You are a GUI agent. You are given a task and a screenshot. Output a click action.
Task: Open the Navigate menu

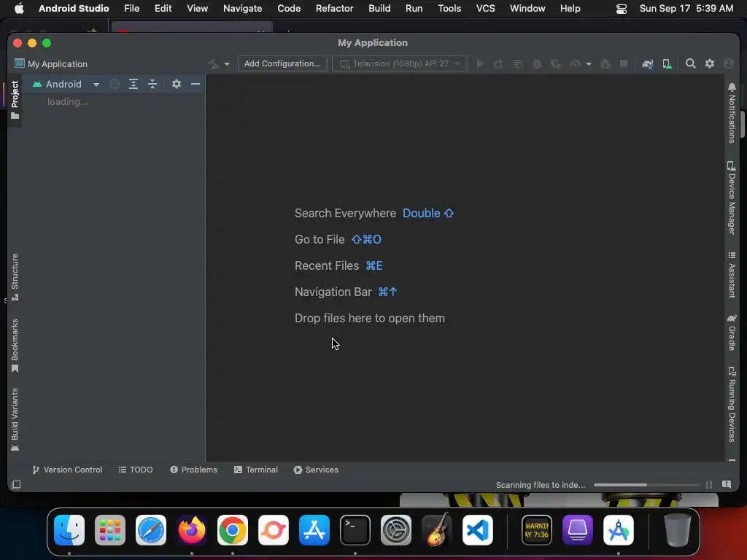pyautogui.click(x=242, y=9)
